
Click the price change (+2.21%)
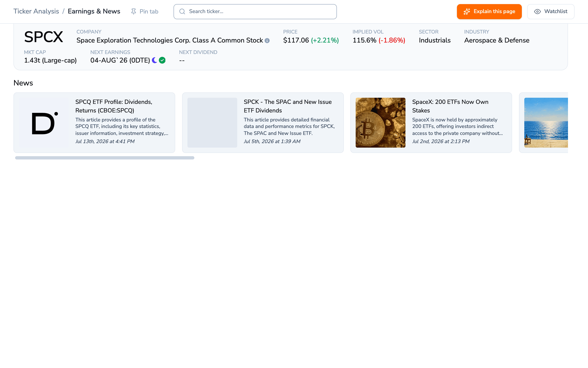(325, 40)
